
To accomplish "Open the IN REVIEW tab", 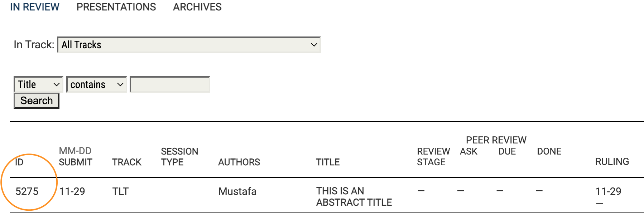I will [35, 7].
